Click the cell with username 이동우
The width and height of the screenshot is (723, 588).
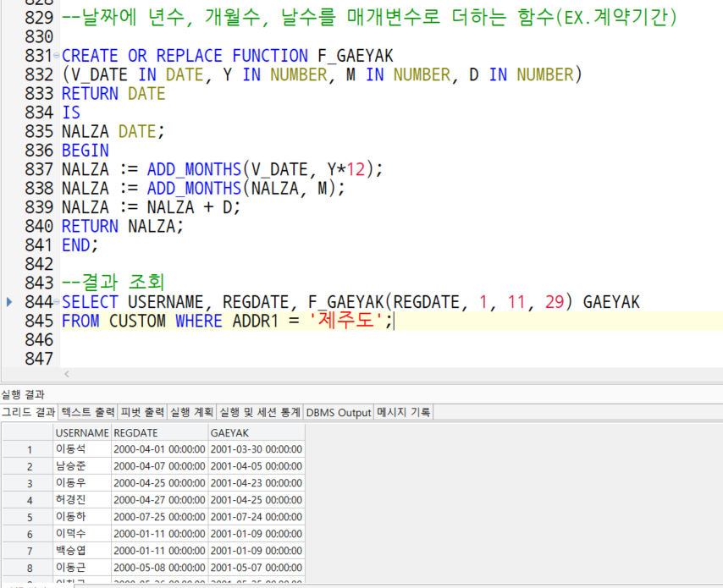82,483
